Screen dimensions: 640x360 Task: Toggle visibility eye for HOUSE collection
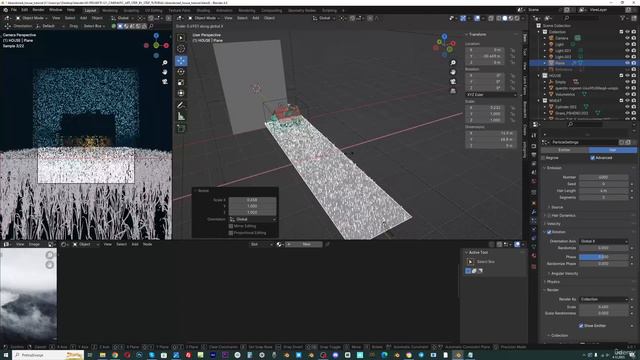(x=627, y=76)
